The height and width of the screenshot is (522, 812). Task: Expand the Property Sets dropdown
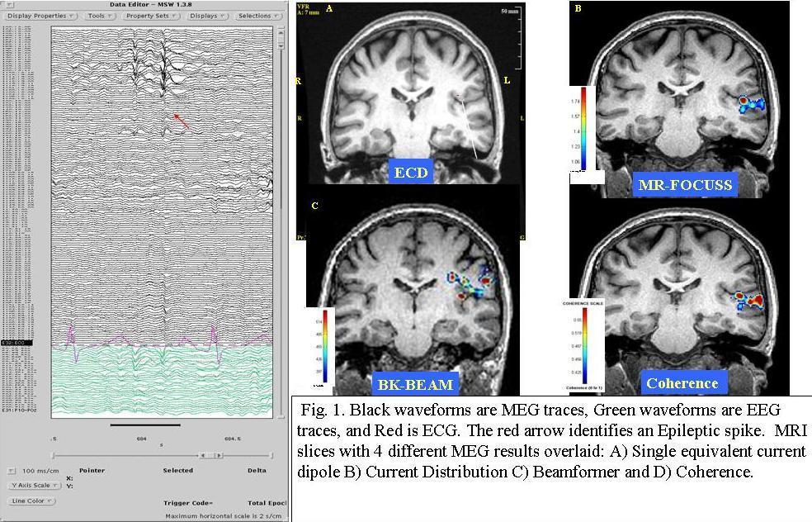click(152, 16)
